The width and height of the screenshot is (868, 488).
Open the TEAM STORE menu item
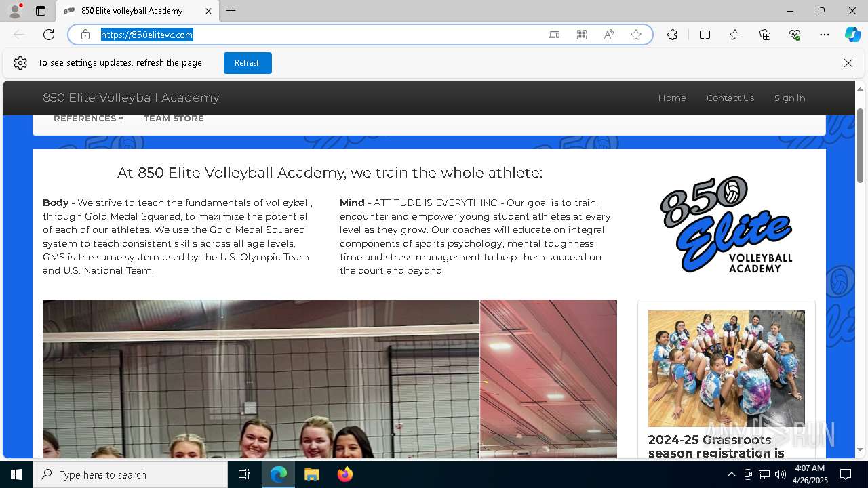coord(174,119)
